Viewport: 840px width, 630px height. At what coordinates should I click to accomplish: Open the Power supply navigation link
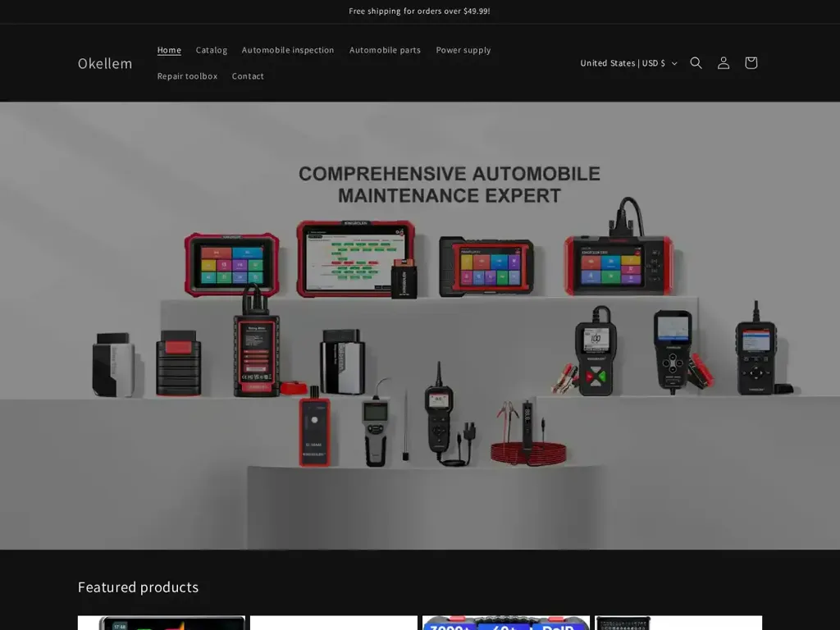coord(463,49)
